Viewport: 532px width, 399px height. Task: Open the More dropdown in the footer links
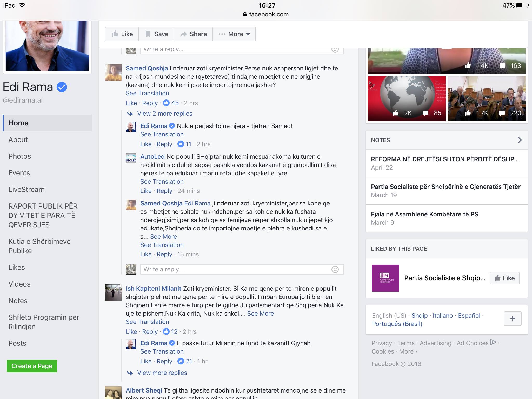(408, 351)
